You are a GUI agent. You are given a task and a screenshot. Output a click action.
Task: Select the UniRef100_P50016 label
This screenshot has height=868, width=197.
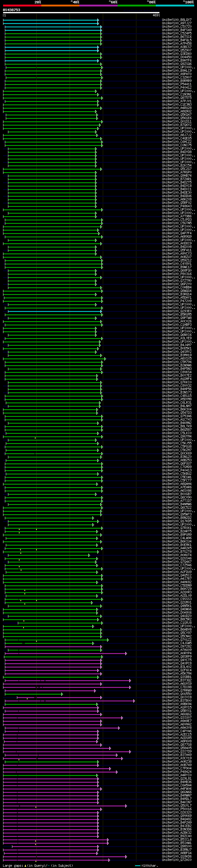pos(177,809)
